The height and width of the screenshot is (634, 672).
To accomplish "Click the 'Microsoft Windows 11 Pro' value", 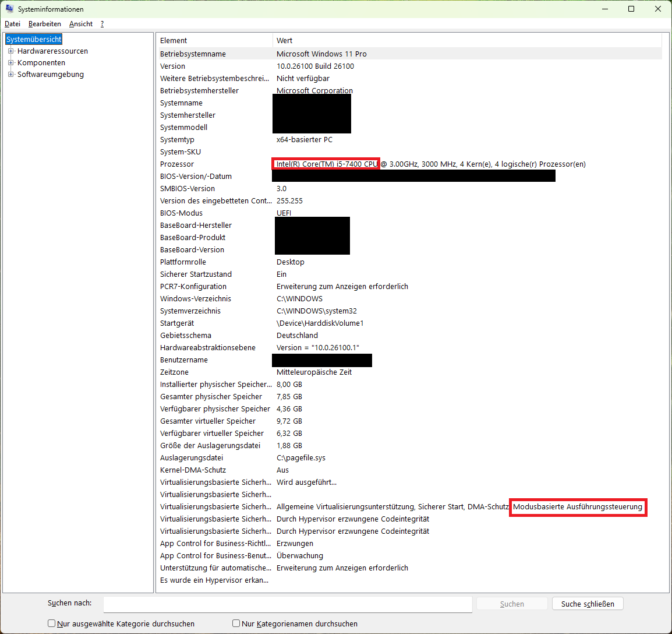I will 321,54.
